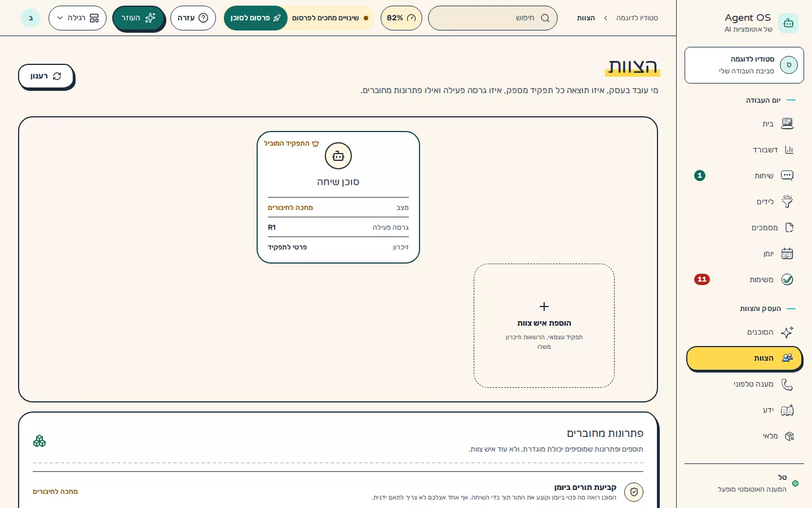Click the 82% progress indicator
This screenshot has height=508, width=812.
click(x=401, y=18)
